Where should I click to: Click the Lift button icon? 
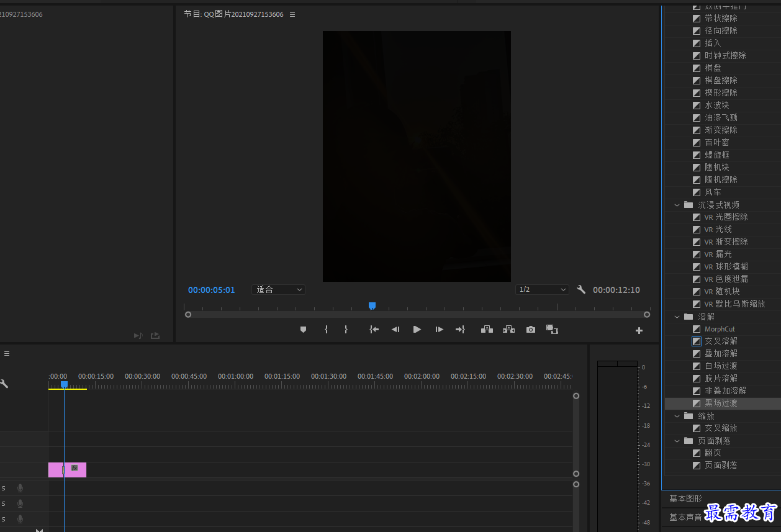pyautogui.click(x=487, y=330)
